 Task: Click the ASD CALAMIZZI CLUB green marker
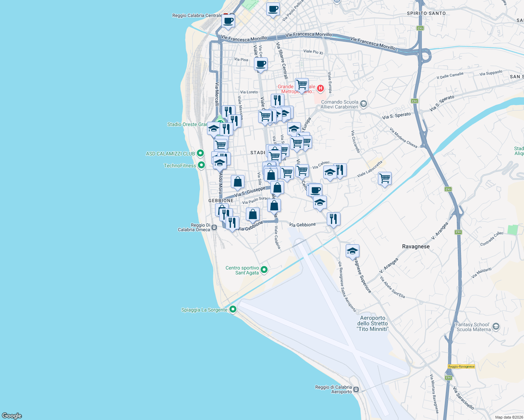[x=200, y=153]
